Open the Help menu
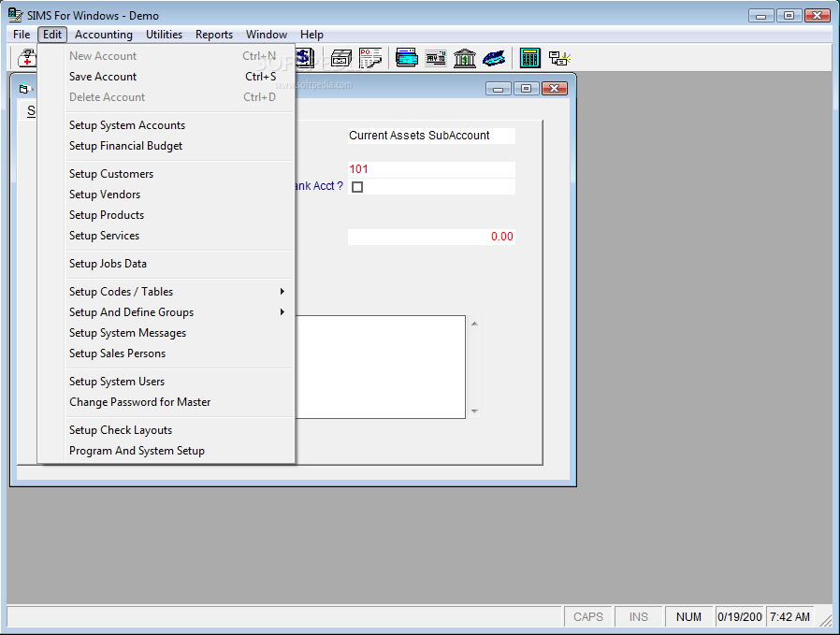The width and height of the screenshot is (840, 635). (x=311, y=35)
